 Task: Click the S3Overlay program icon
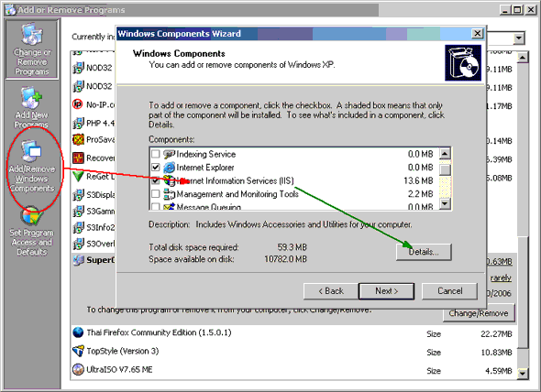pyautogui.click(x=78, y=244)
